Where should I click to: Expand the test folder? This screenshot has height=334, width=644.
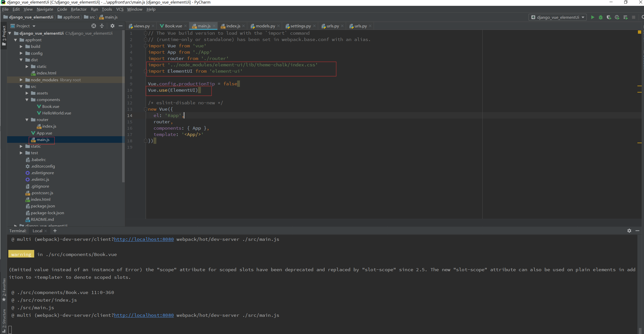[x=21, y=153]
